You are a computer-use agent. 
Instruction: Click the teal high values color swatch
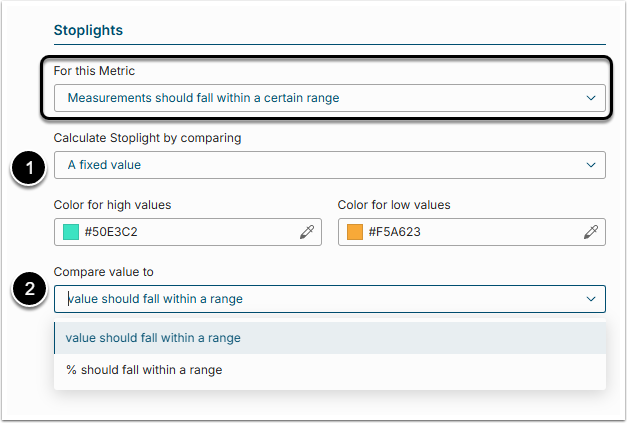71,232
